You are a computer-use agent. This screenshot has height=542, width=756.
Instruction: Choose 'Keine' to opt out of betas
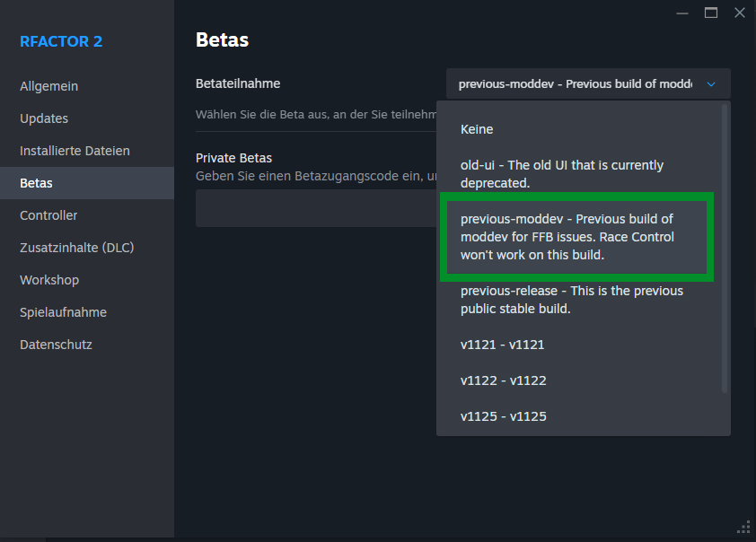point(477,129)
